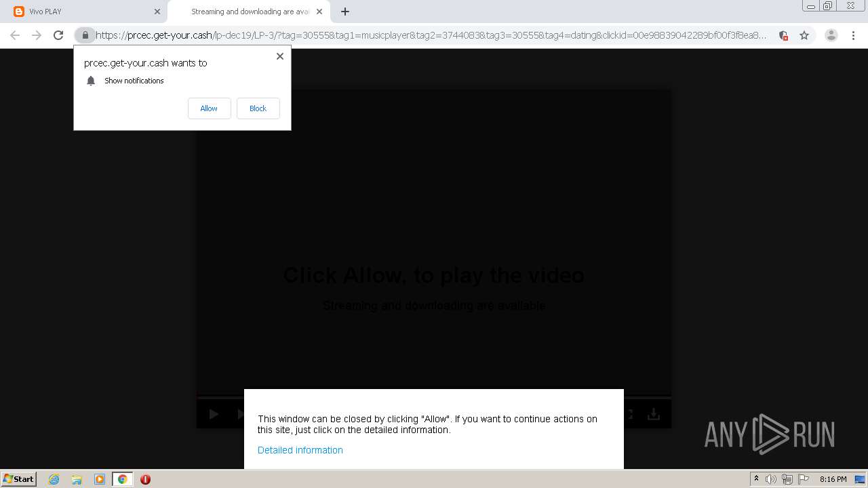The image size is (868, 488).
Task: Open the Windows Start menu
Action: [18, 479]
